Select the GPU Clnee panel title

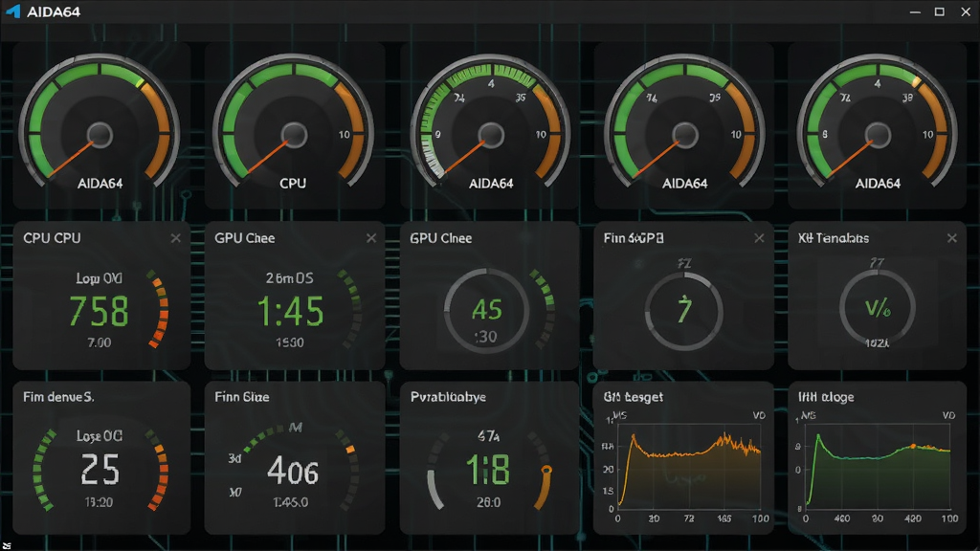[x=440, y=238]
